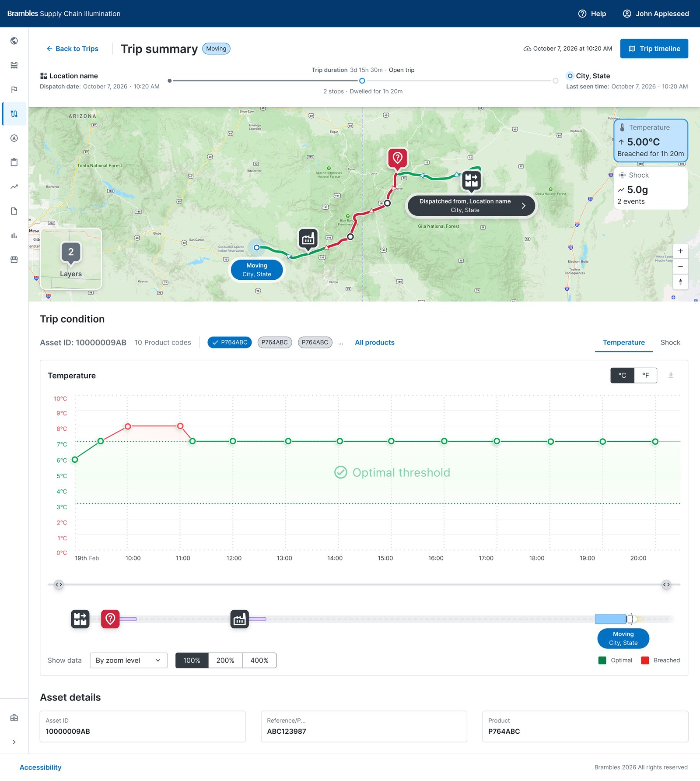Select the trips route sidebar icon
Image resolution: width=700 pixels, height=781 pixels.
tap(14, 114)
